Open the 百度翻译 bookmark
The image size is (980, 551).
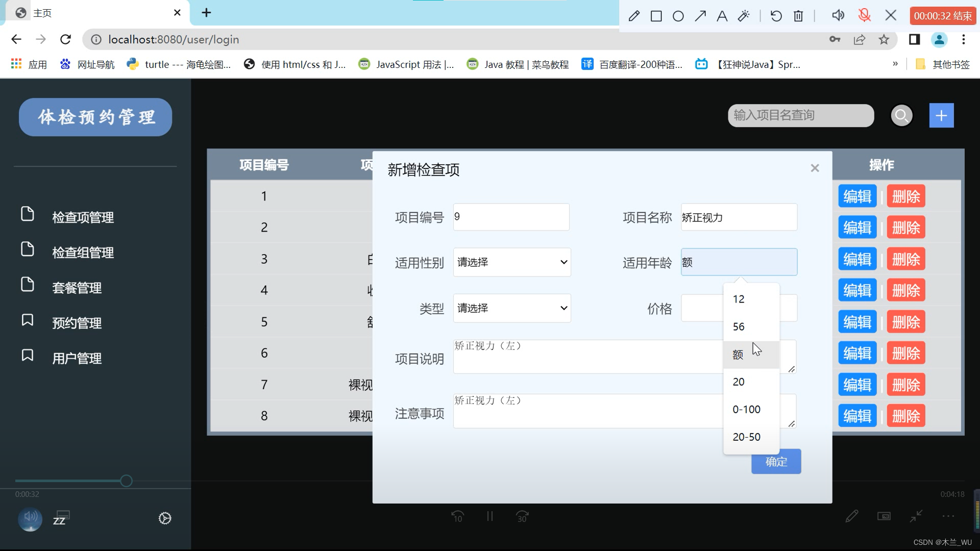click(632, 64)
